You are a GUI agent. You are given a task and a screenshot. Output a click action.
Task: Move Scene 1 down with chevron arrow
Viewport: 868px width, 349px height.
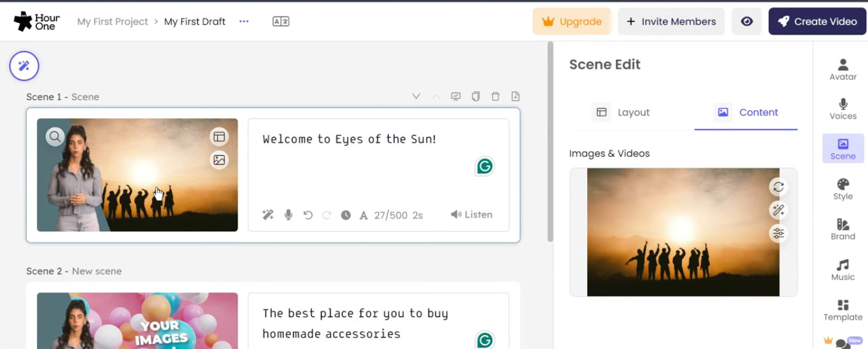[416, 97]
